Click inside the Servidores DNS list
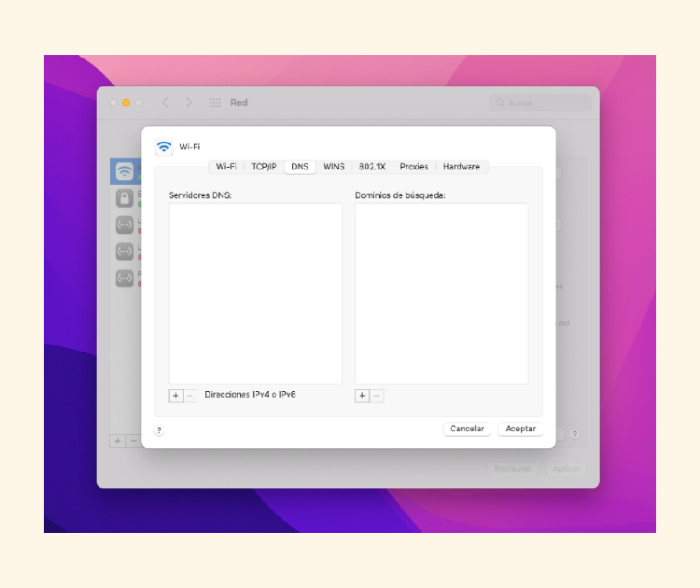 tap(256, 293)
